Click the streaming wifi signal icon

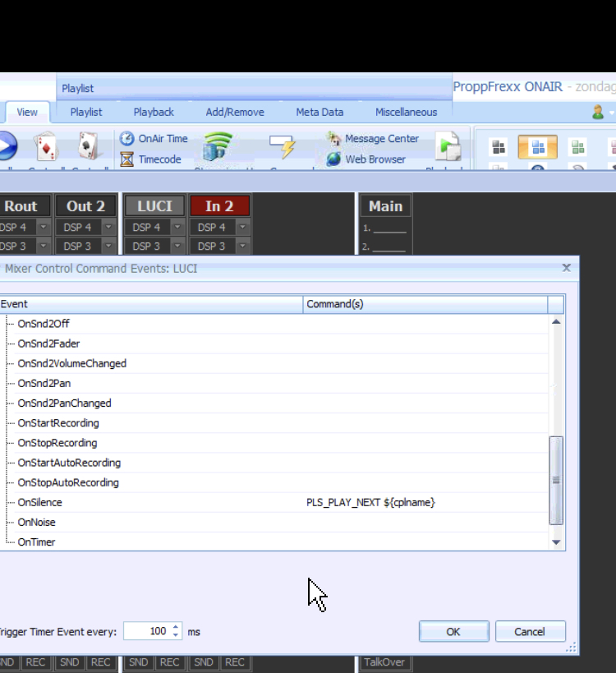[x=218, y=146]
